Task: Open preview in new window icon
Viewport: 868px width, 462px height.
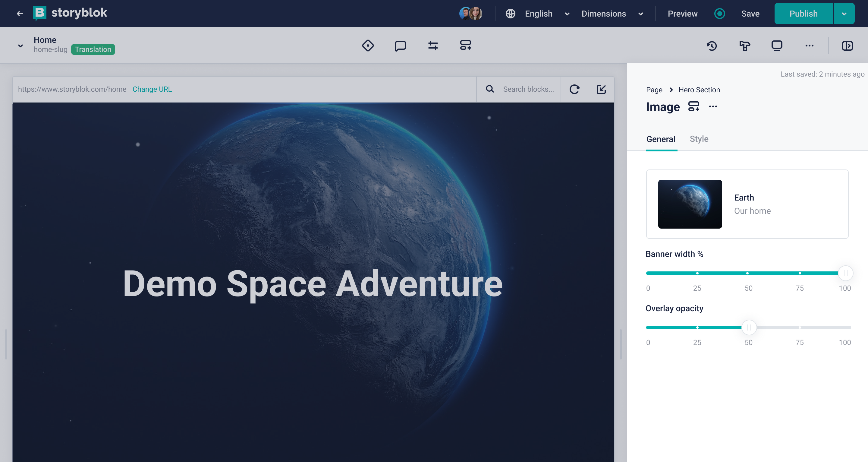Action: point(601,89)
